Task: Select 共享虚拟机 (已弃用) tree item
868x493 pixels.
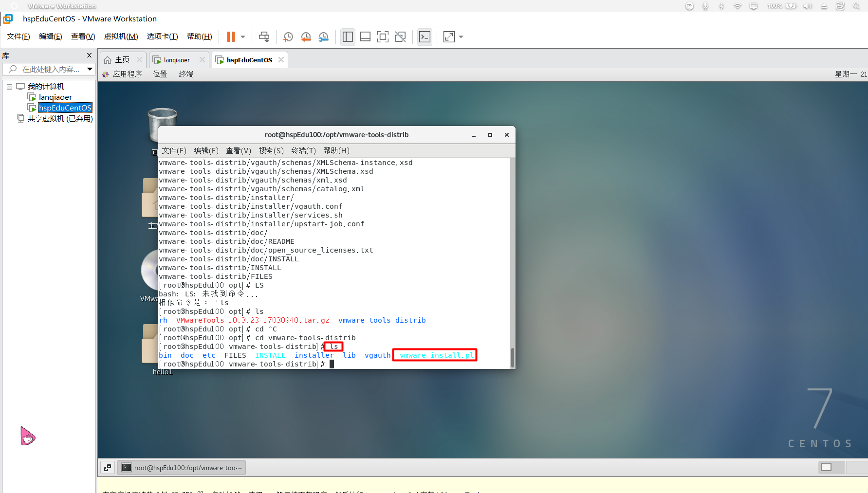Action: coord(60,119)
